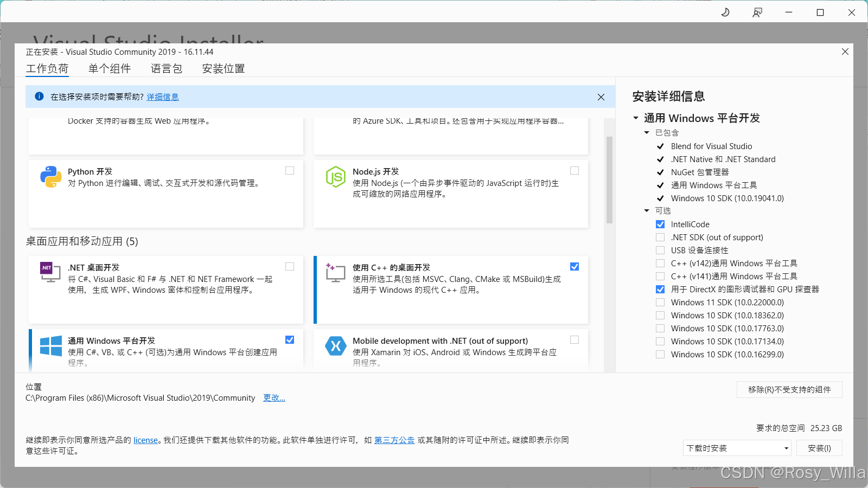Click the Python workload icon

click(x=51, y=177)
